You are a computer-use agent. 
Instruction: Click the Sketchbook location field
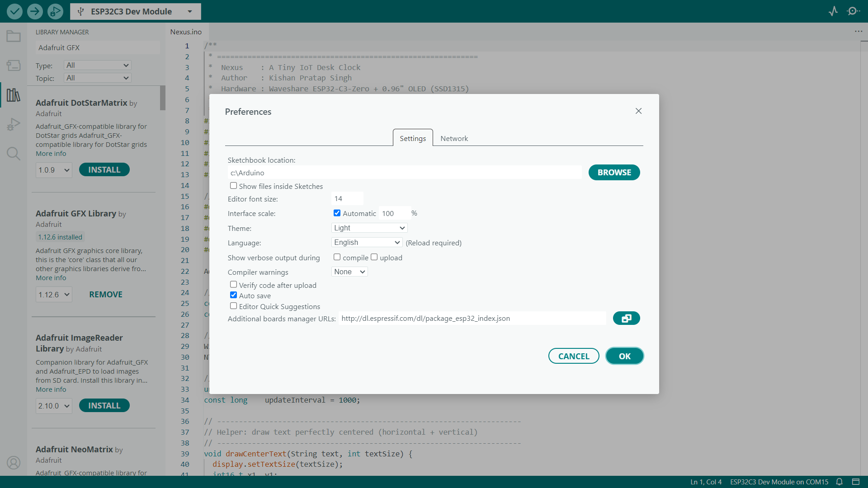(x=405, y=173)
